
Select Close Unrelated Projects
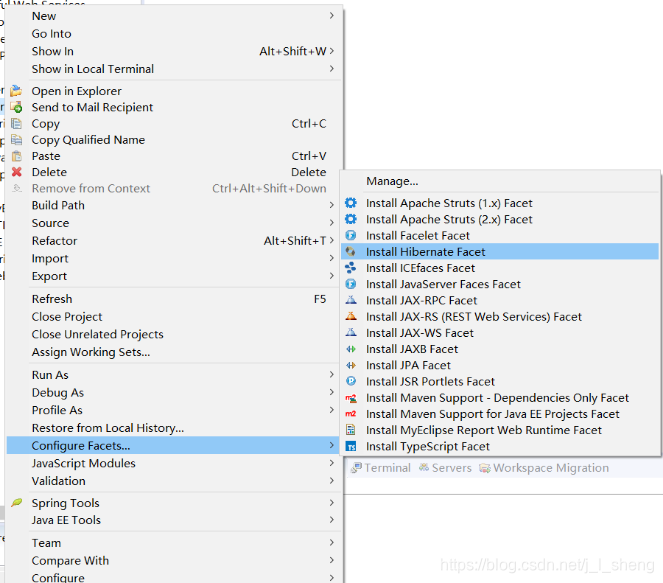pos(173,334)
